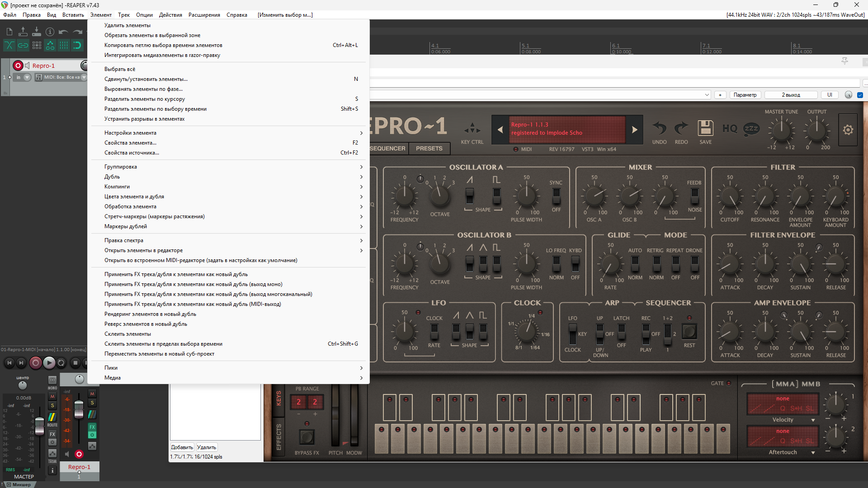Viewport: 868px width, 488px height.
Task: Toggle Repro-1 mixer strip FX bypass power
Action: pos(92,435)
